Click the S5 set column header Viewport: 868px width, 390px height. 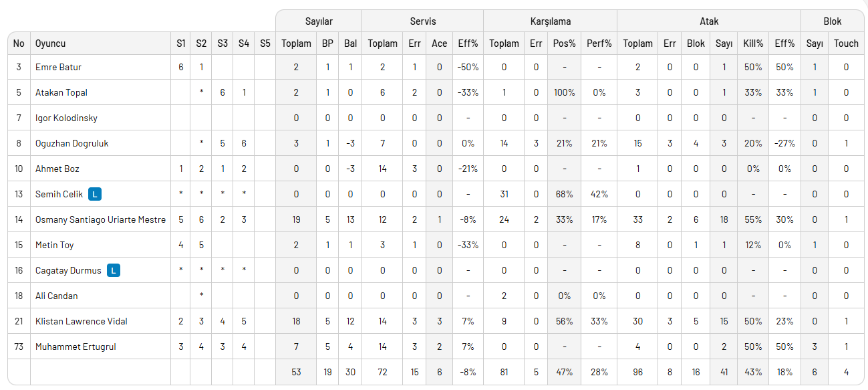(265, 43)
